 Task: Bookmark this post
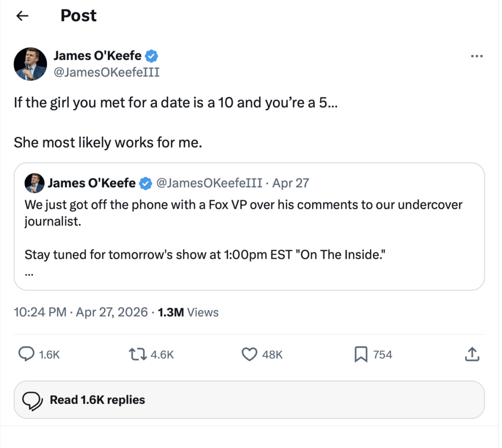[361, 354]
